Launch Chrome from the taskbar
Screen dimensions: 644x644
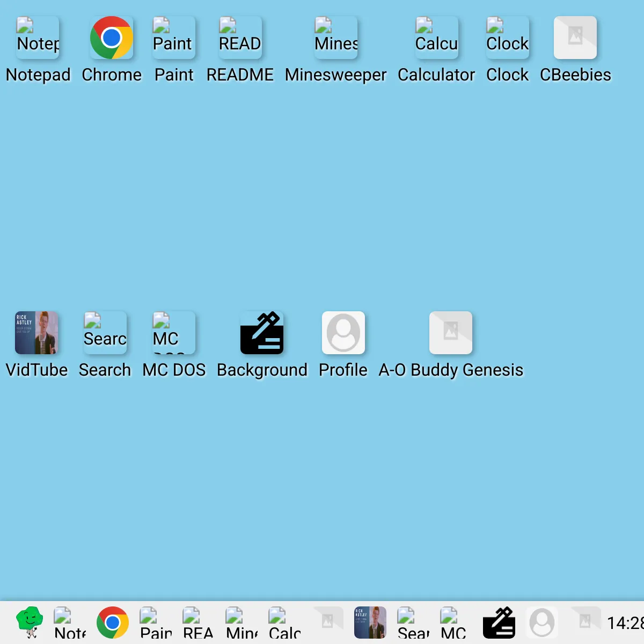tap(113, 622)
